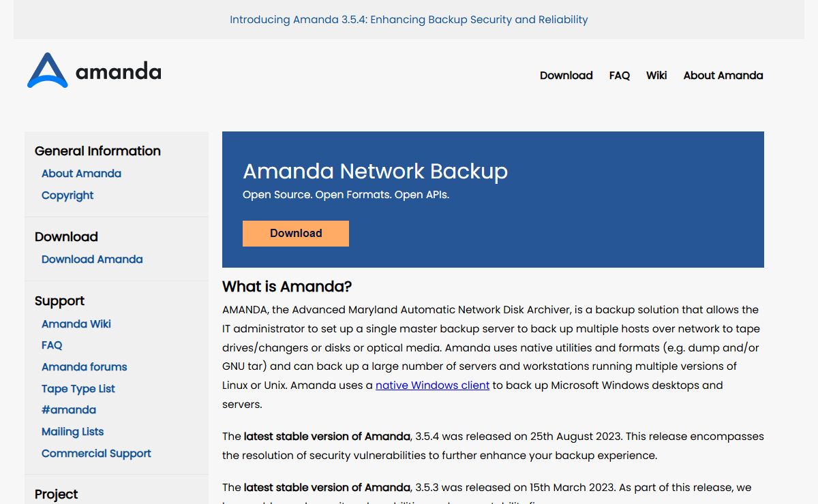Click the amanda wordmark text in header
This screenshot has width=818, height=504.
point(118,72)
